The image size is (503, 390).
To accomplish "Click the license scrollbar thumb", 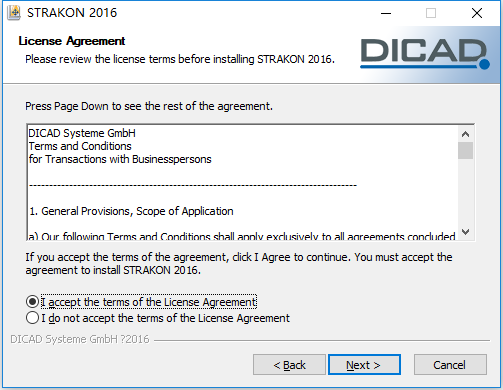I will pyautogui.click(x=465, y=151).
